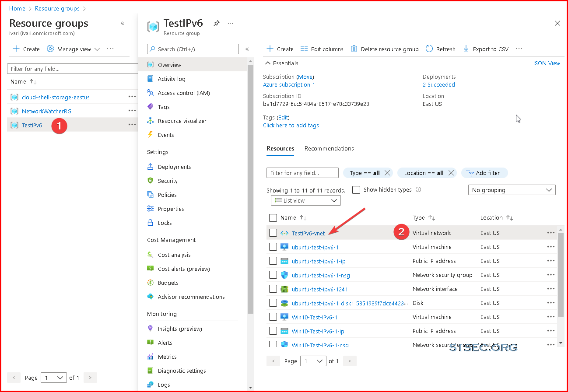
Task: Open Locks menu item
Action: point(165,223)
